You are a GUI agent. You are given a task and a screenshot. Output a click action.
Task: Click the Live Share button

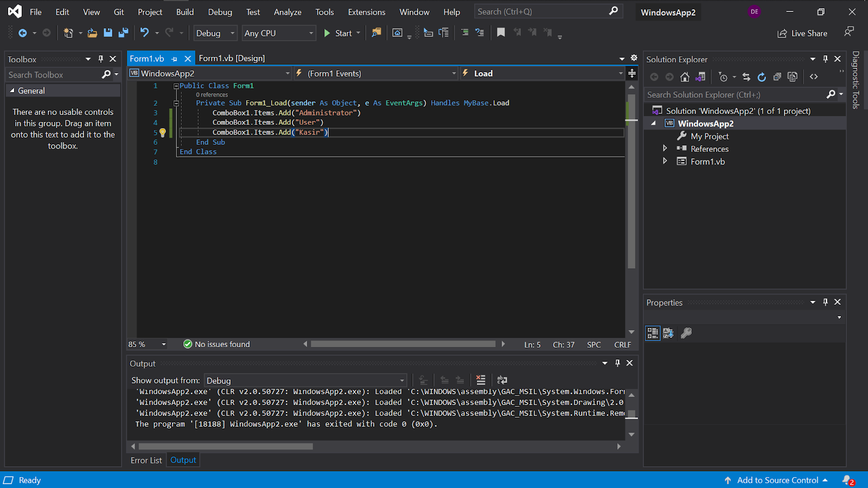802,33
